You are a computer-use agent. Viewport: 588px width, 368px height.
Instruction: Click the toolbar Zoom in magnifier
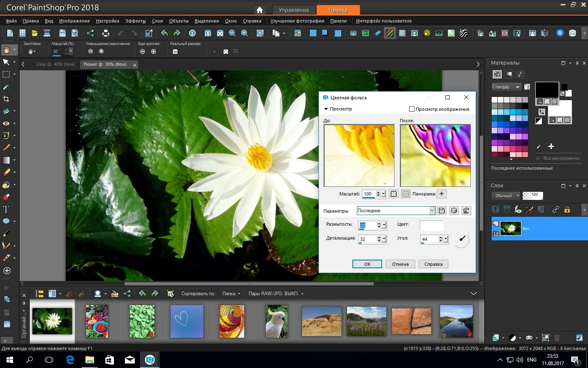(x=245, y=34)
